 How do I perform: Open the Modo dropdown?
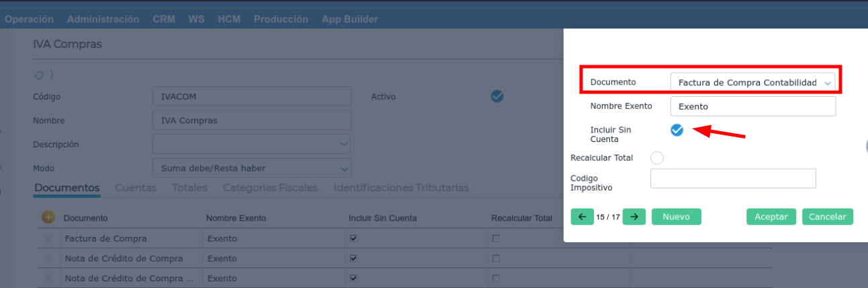344,168
